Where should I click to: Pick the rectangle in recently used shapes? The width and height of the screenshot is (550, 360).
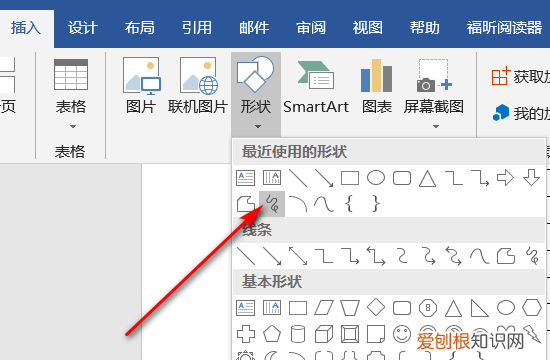[x=350, y=178]
